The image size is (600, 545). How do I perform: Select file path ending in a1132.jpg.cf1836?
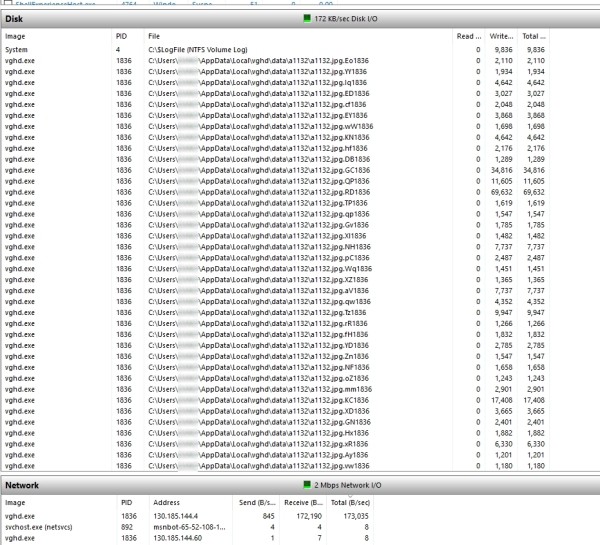257,104
